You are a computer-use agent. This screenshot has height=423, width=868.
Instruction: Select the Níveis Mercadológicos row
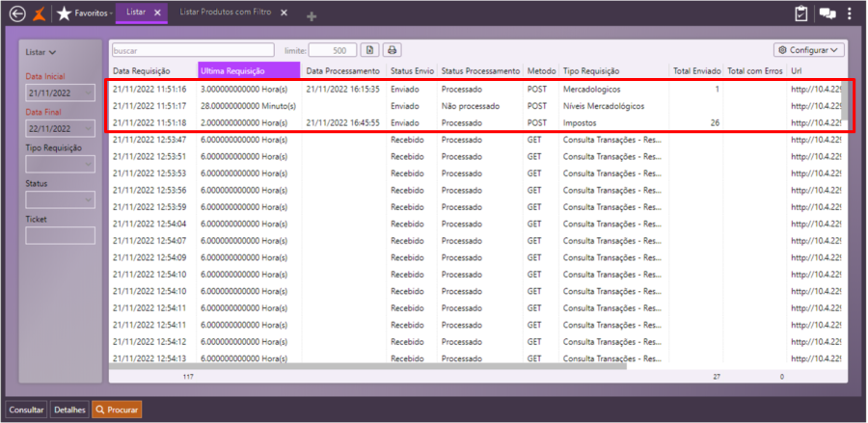point(475,106)
